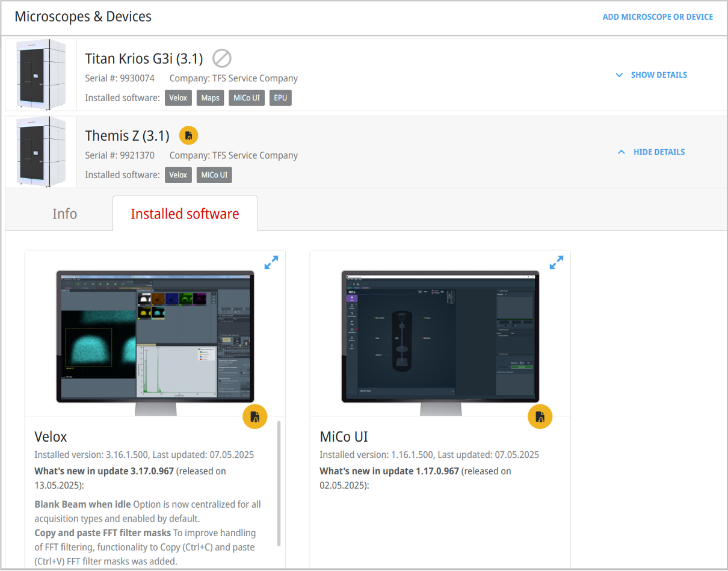Show details for Titan Krios G3i
The height and width of the screenshot is (571, 728).
click(x=651, y=75)
